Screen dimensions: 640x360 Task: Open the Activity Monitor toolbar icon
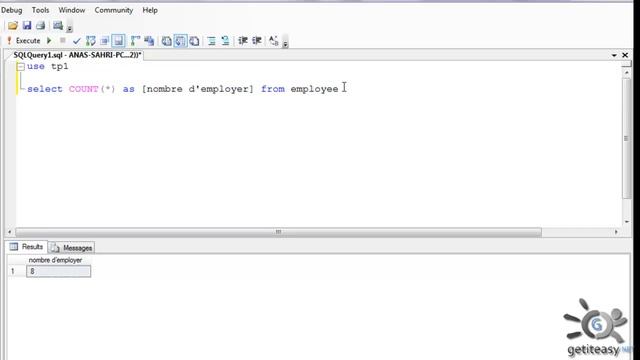(58, 26)
